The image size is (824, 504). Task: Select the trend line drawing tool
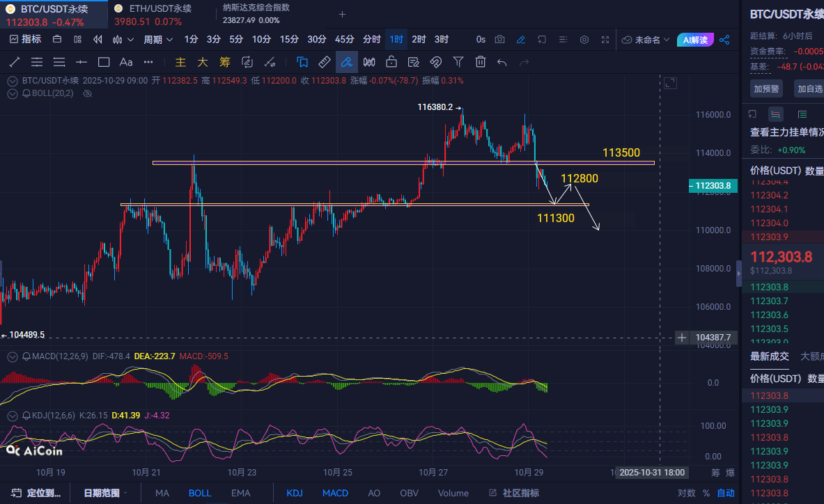14,62
